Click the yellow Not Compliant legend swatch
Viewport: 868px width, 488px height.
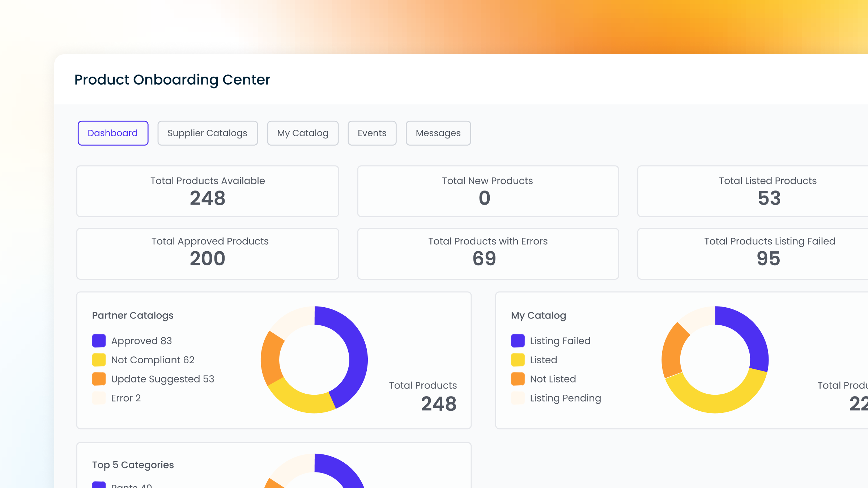click(99, 360)
